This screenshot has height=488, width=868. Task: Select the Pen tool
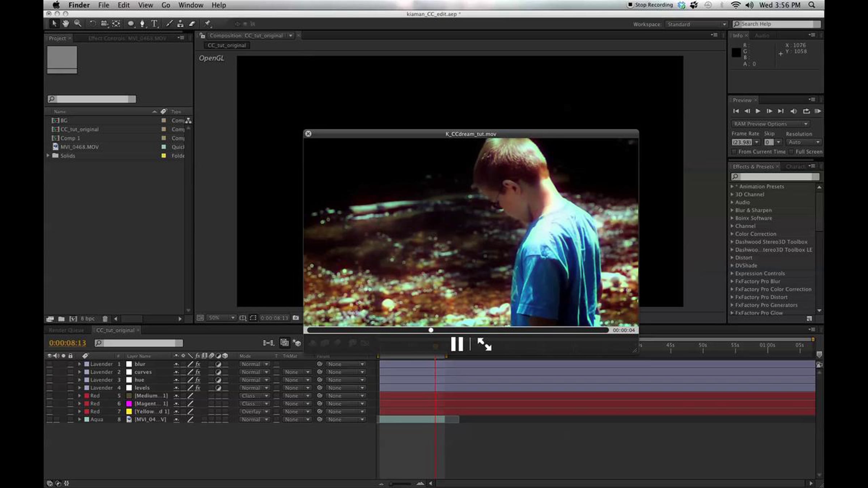point(142,24)
